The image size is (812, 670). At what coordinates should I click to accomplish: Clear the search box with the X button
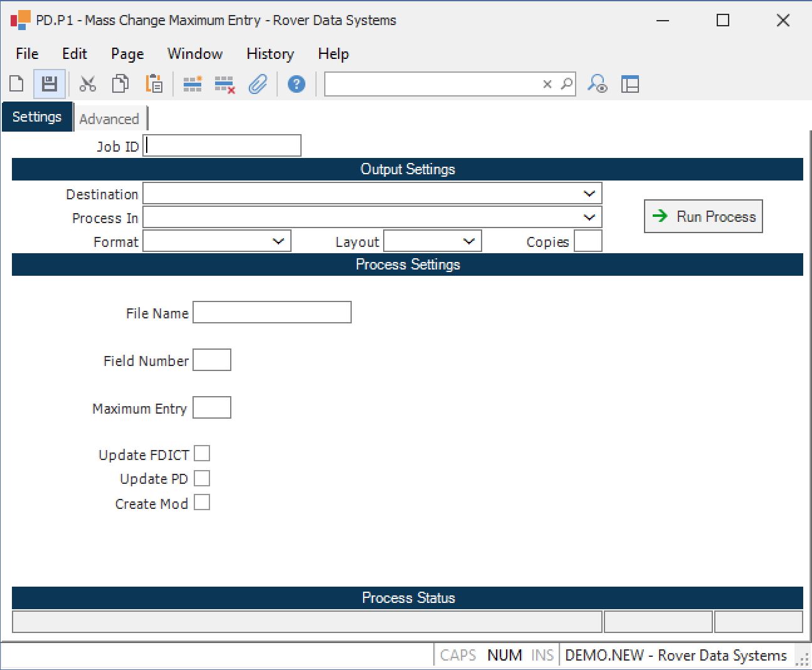click(x=547, y=84)
